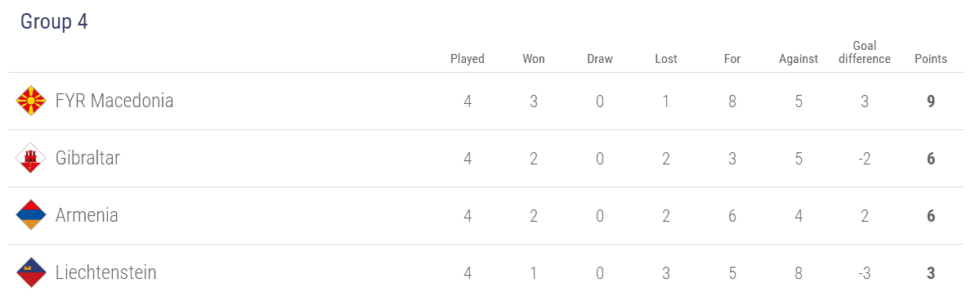Click the Against column header

(798, 60)
